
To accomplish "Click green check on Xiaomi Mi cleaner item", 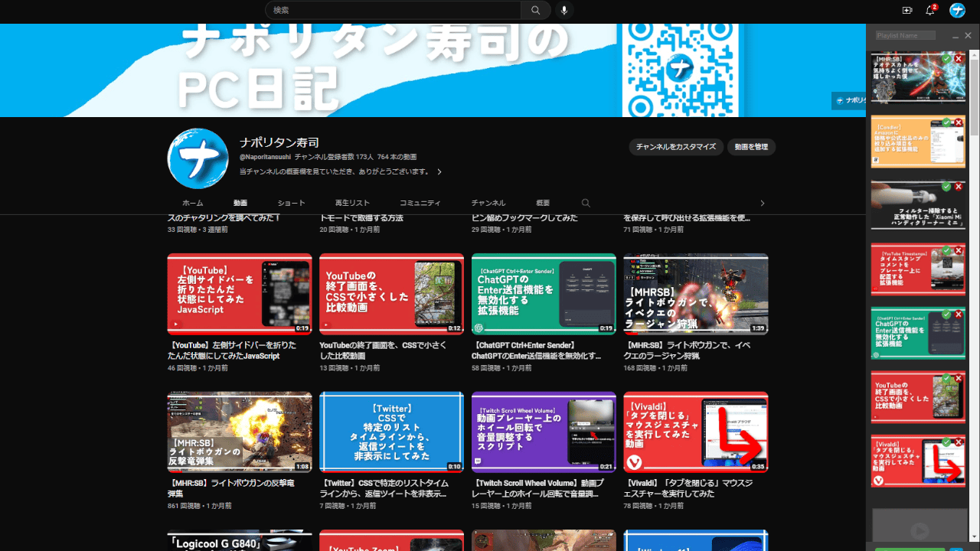I will pyautogui.click(x=947, y=187).
